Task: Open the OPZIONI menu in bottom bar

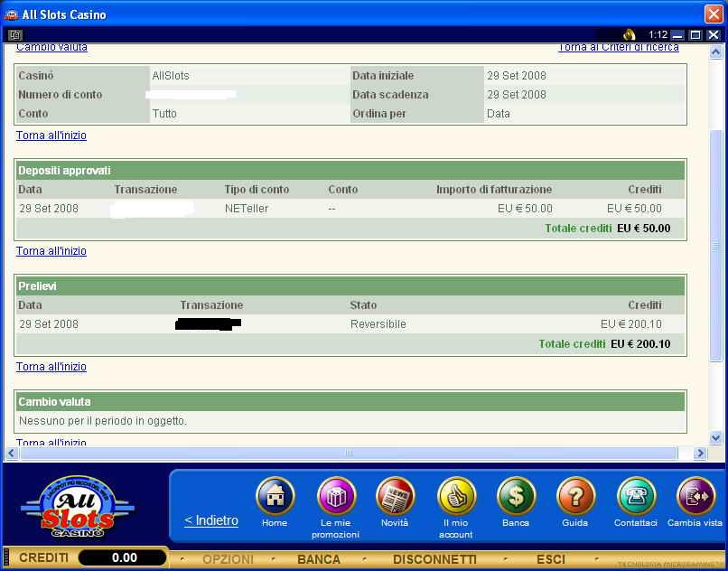Action: (228, 559)
